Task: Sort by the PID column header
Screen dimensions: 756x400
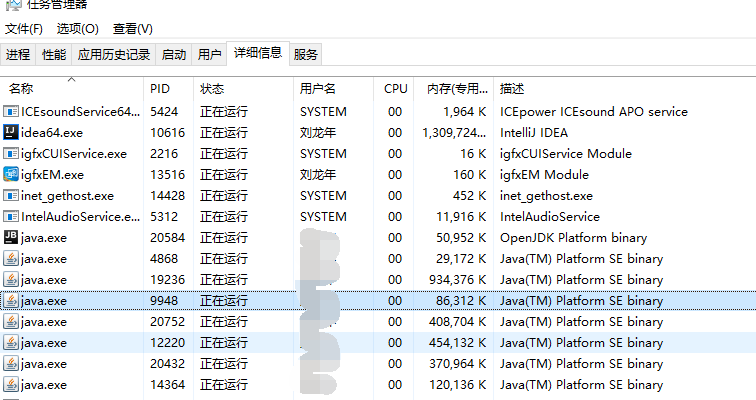Action: pos(160,89)
